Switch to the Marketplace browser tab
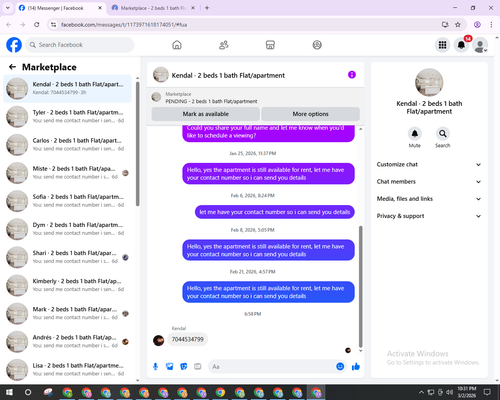The width and height of the screenshot is (500, 400). pos(153,8)
